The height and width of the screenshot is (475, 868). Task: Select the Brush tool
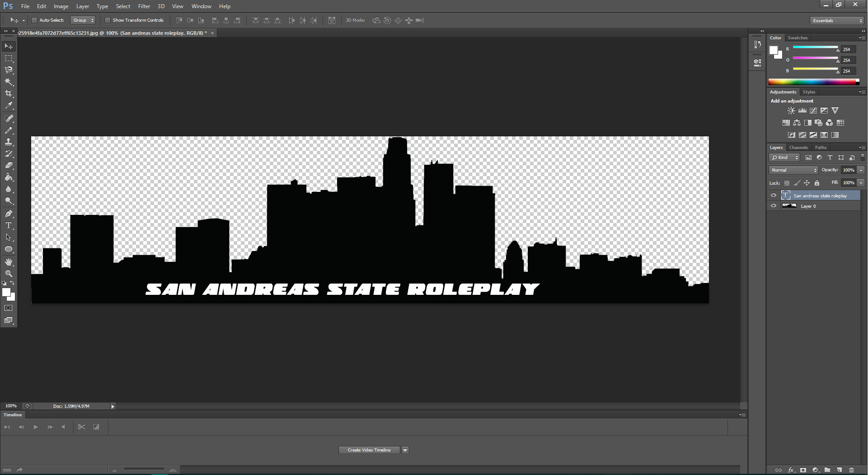click(x=9, y=130)
